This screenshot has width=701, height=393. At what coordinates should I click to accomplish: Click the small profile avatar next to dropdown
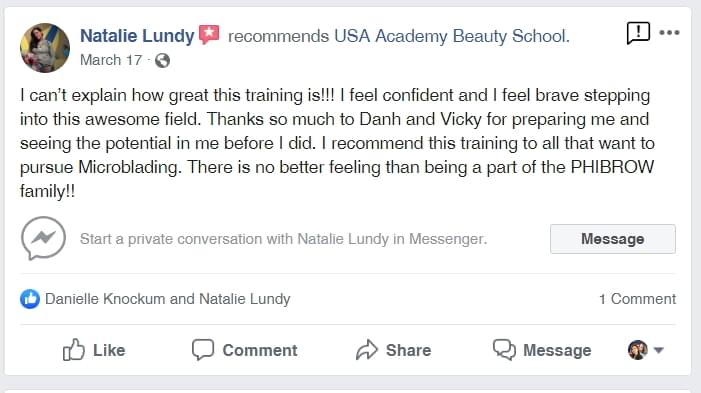[638, 350]
